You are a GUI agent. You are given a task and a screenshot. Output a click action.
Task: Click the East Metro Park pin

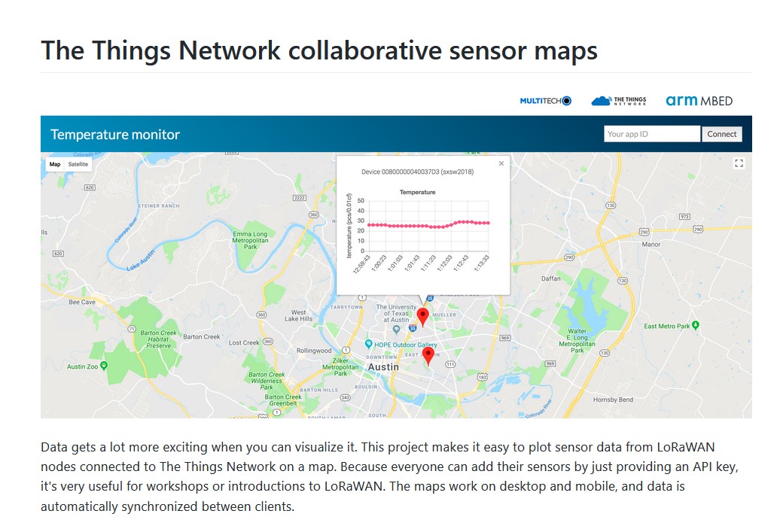pyautogui.click(x=696, y=325)
